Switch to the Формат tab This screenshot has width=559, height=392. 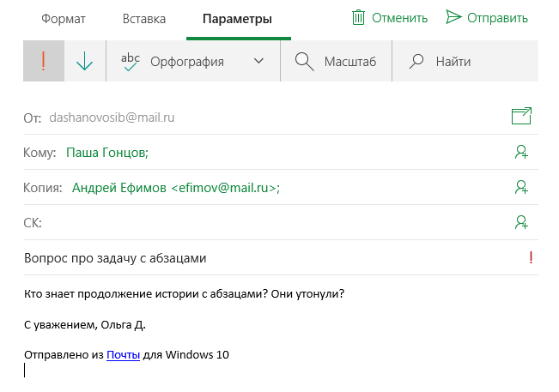click(63, 19)
